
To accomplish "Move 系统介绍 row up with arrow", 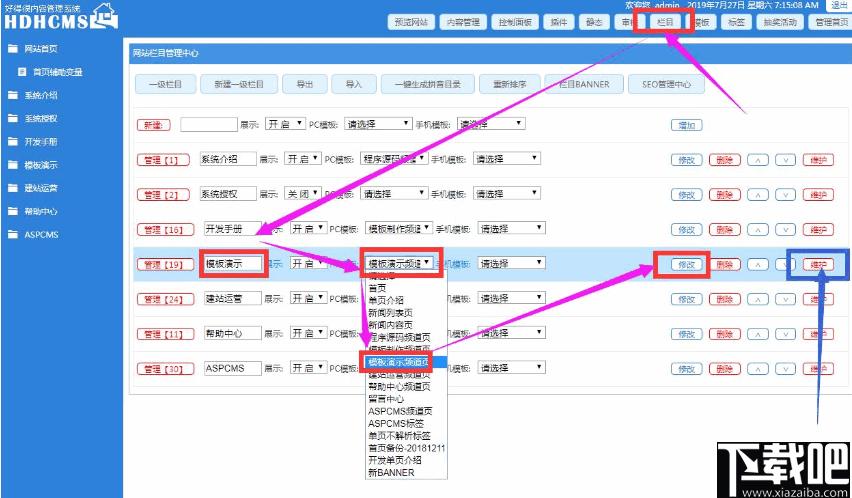I will click(758, 159).
